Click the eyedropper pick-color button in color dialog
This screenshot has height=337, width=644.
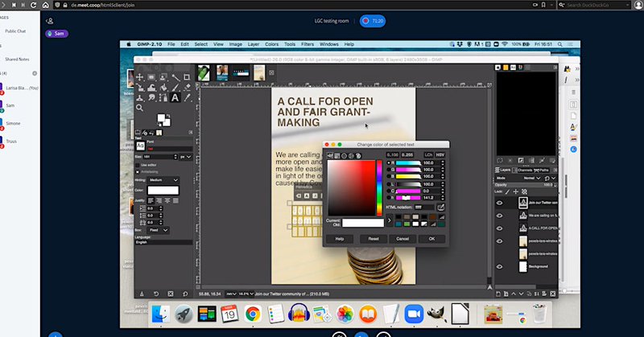click(440, 208)
